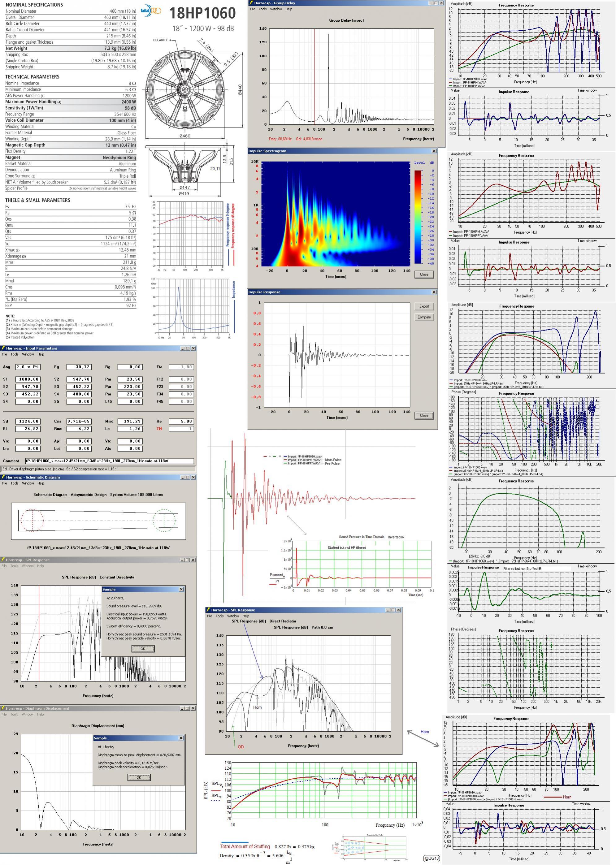Viewport: 616px width, 865px height.
Task: Select the S4 field showing 400,00
Action: coord(79,394)
